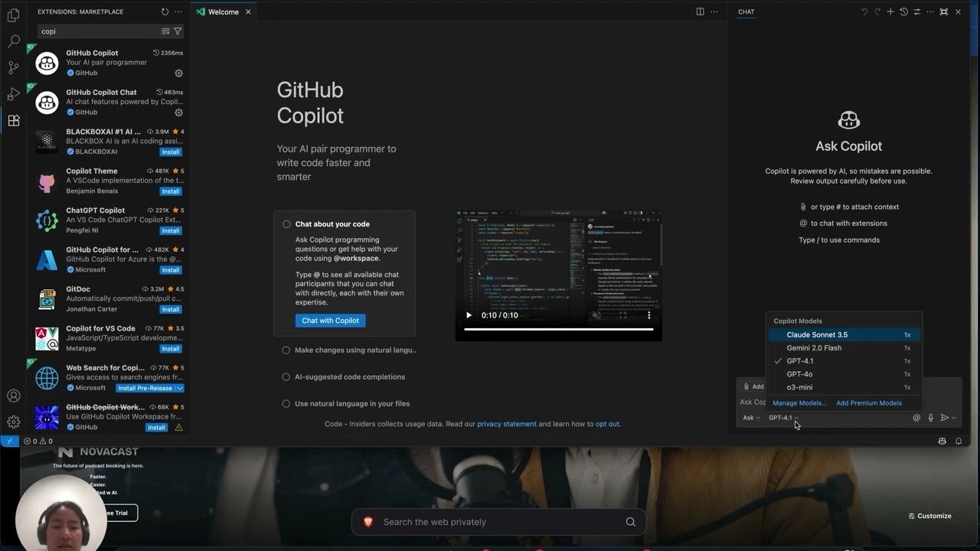The width and height of the screenshot is (980, 551).
Task: Open Copilot status icon in status bar
Action: click(x=942, y=441)
